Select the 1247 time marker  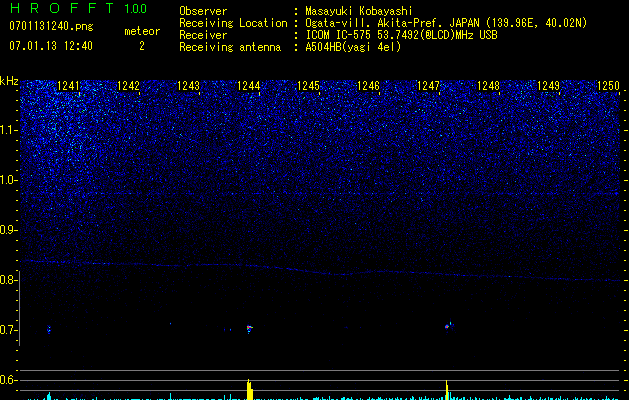pos(429,86)
